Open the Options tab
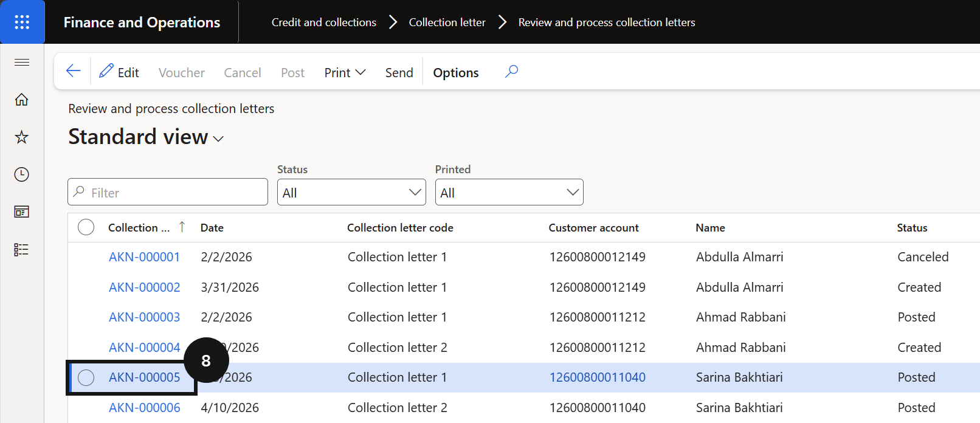The width and height of the screenshot is (980, 423). click(456, 72)
